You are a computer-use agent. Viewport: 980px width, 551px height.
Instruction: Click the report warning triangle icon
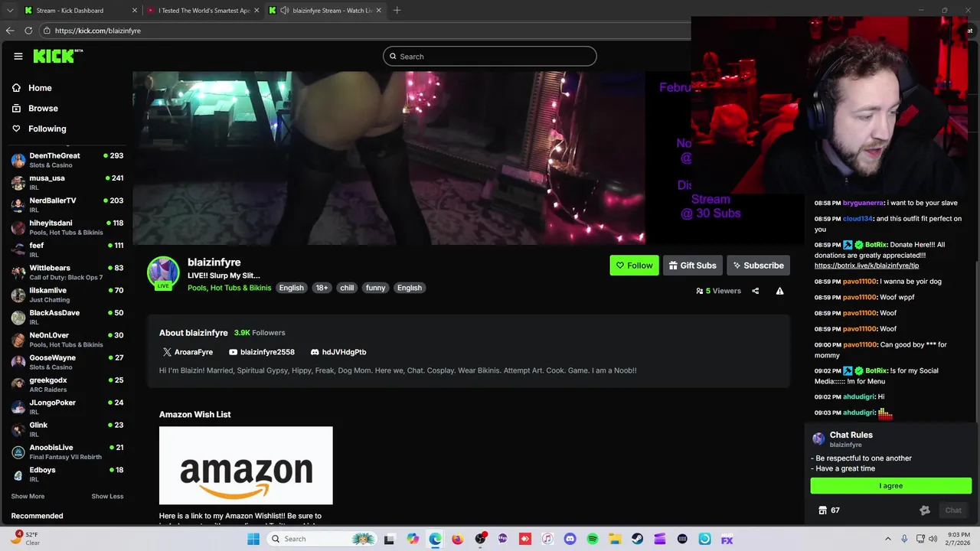point(779,291)
